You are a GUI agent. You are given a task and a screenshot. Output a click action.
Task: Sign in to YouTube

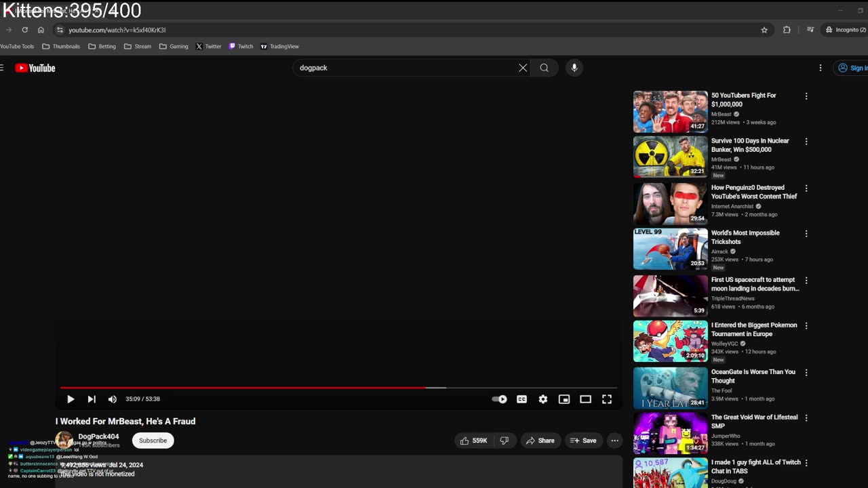852,68
